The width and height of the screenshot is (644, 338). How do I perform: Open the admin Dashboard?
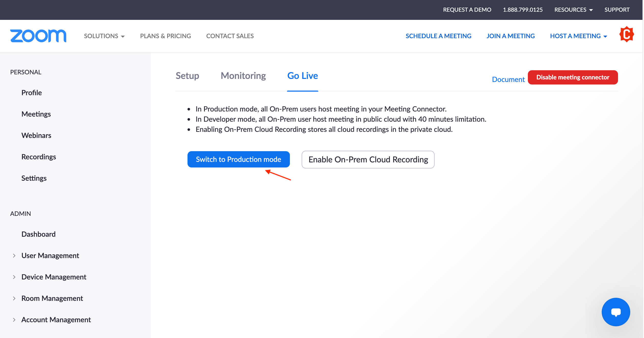(x=38, y=234)
